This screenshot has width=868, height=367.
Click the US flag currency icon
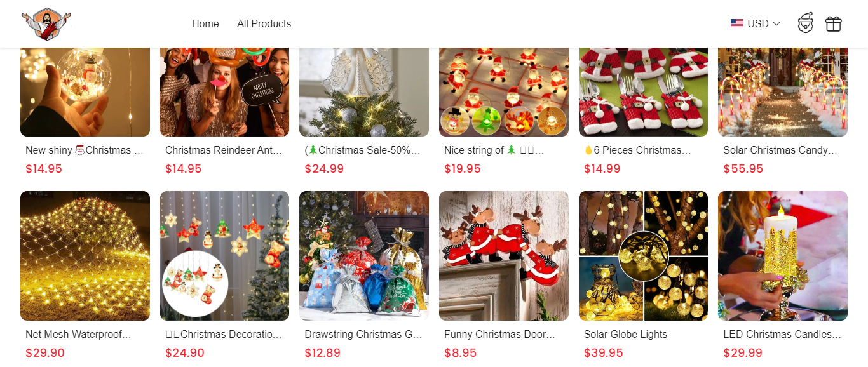click(736, 23)
